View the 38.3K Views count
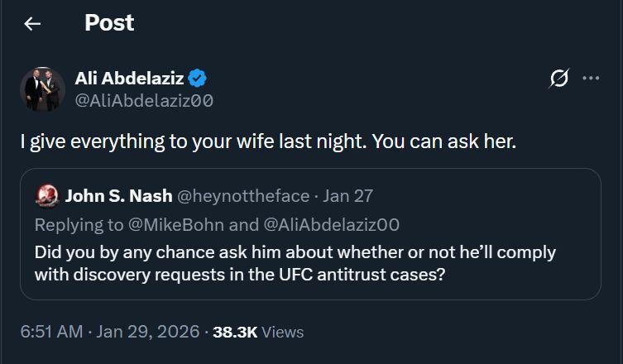The image size is (623, 364). 258,332
